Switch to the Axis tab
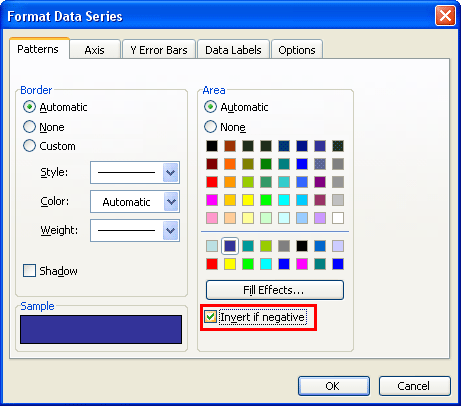 (x=95, y=50)
